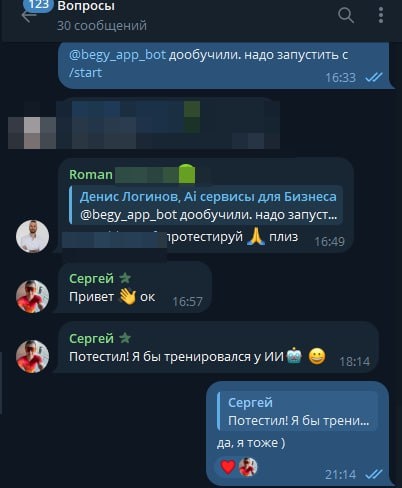Open the Вопросы chat title header
Viewport: 402px width, 488px height.
click(x=86, y=6)
